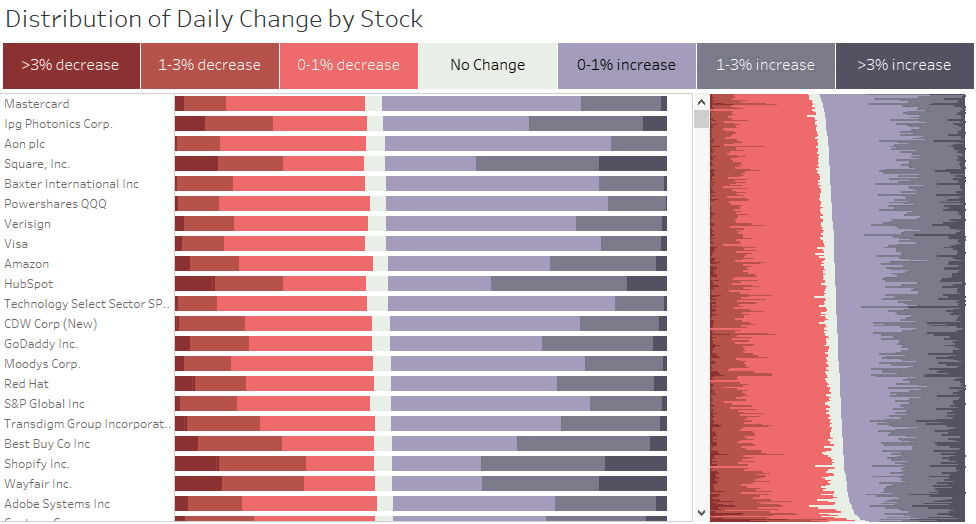976x524 pixels.
Task: Click Best Buy's 0-1% decrease bar segment
Action: pyautogui.click(x=327, y=444)
